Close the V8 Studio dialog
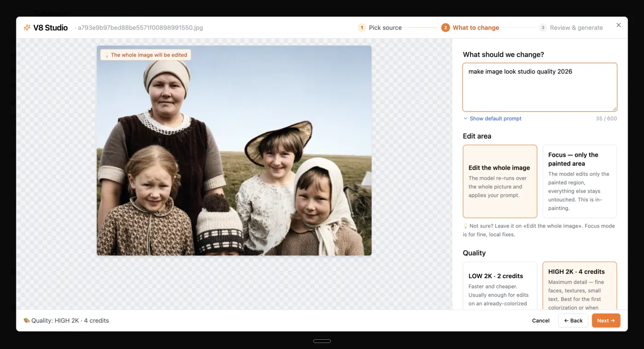This screenshot has width=644, height=349. click(619, 25)
